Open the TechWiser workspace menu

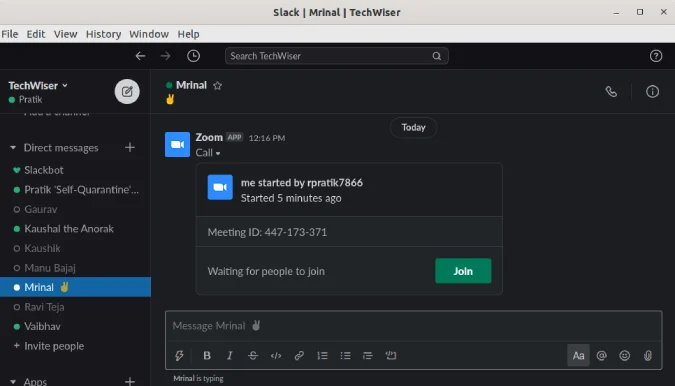(38, 86)
